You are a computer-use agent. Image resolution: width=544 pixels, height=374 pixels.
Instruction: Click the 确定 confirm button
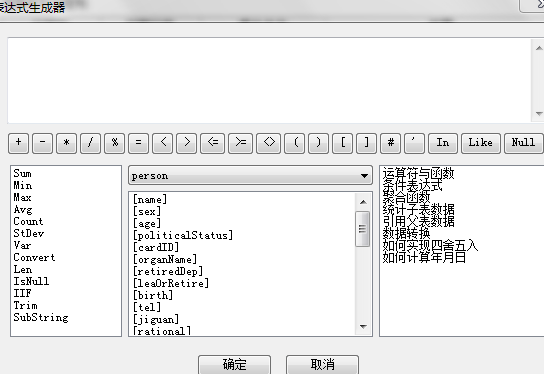[x=235, y=364]
